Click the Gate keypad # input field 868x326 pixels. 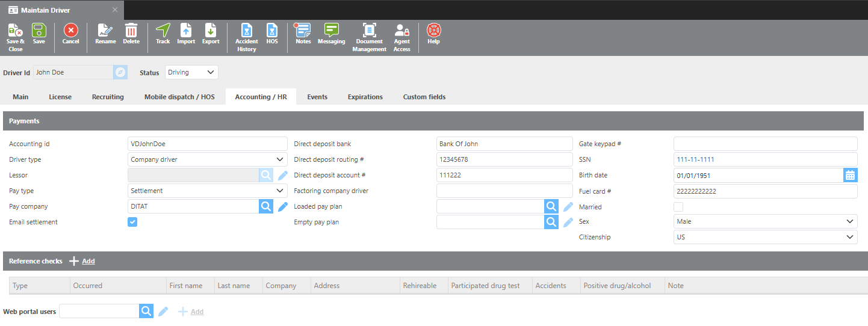coord(765,144)
